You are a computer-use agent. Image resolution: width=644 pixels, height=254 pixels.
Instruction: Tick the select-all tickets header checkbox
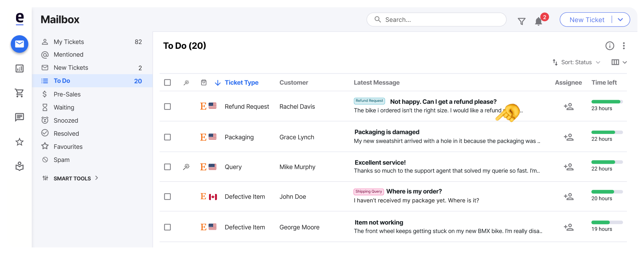[168, 83]
